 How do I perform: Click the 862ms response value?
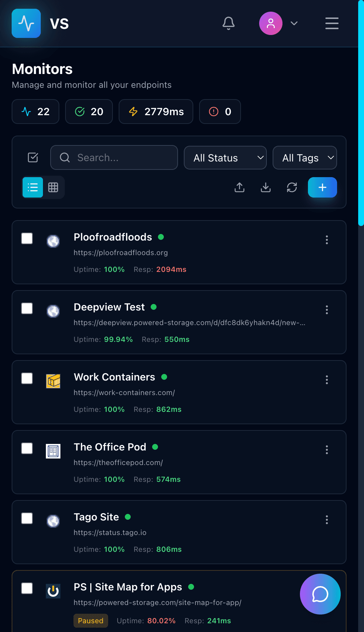coord(169,409)
